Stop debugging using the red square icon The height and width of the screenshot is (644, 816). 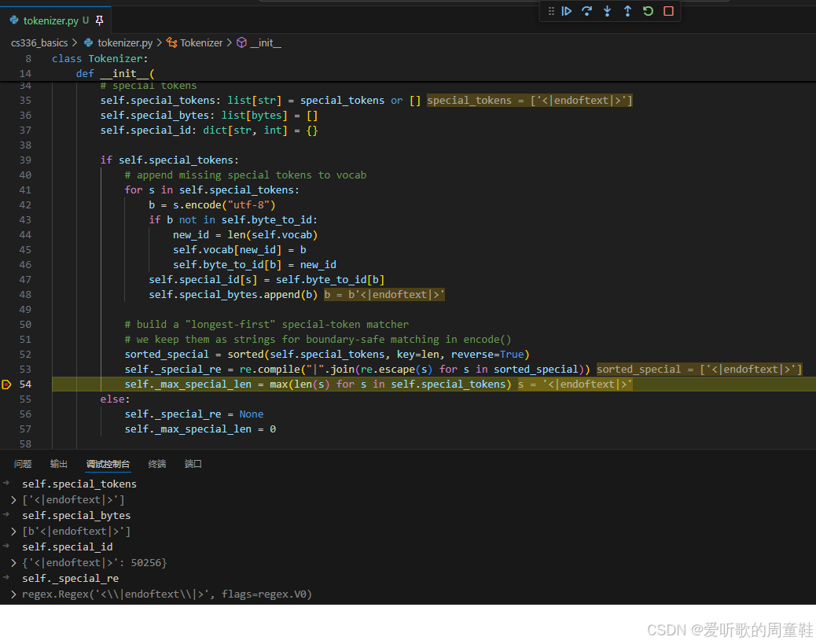669,11
